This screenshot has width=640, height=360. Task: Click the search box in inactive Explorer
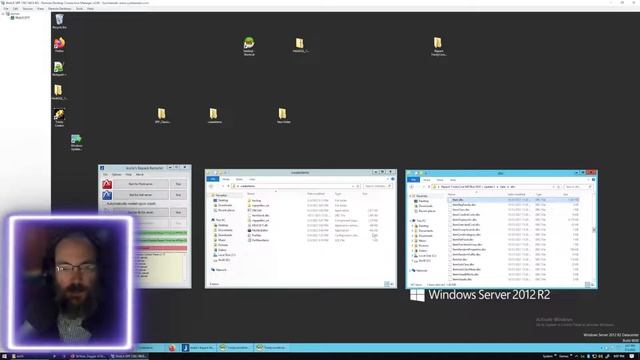[x=377, y=186]
